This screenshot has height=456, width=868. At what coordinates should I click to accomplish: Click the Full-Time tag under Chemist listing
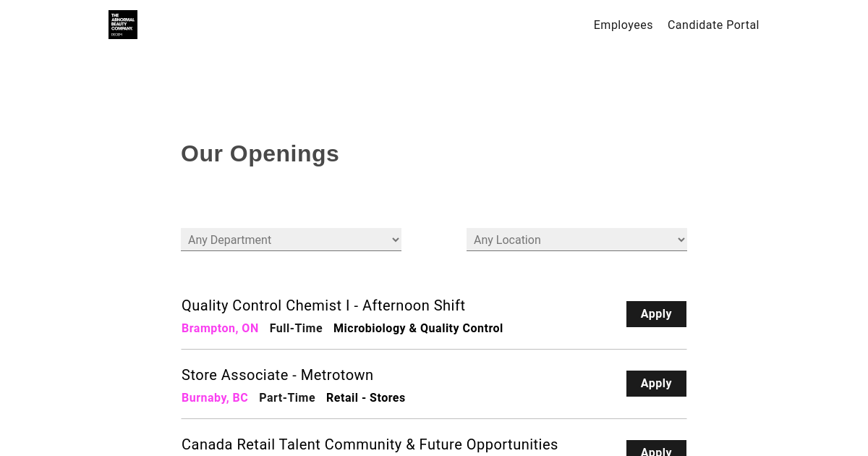coord(296,328)
